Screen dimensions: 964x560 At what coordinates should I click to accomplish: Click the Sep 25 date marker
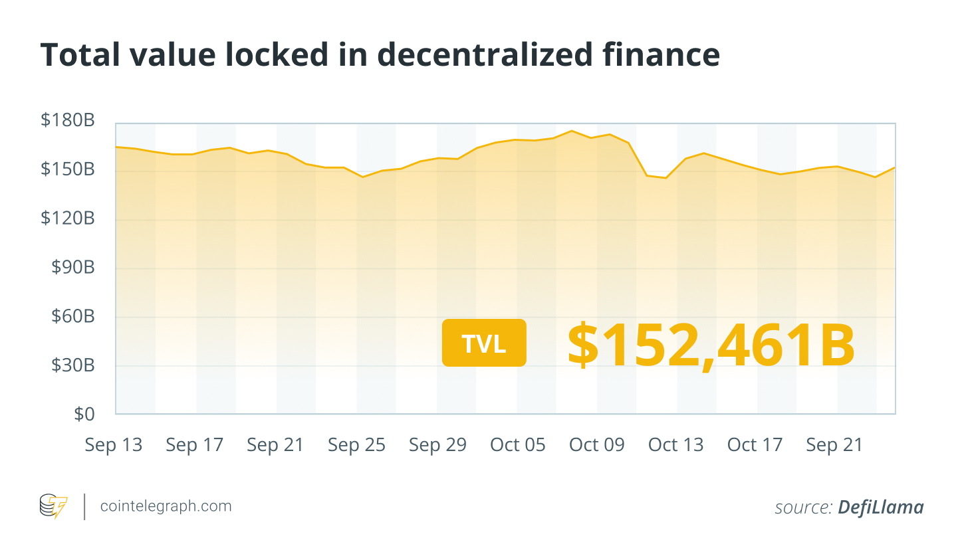tap(356, 445)
